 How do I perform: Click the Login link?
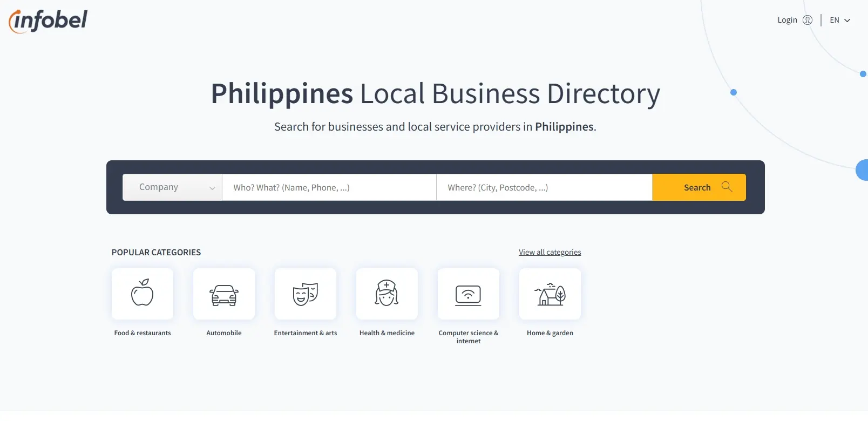tap(787, 20)
